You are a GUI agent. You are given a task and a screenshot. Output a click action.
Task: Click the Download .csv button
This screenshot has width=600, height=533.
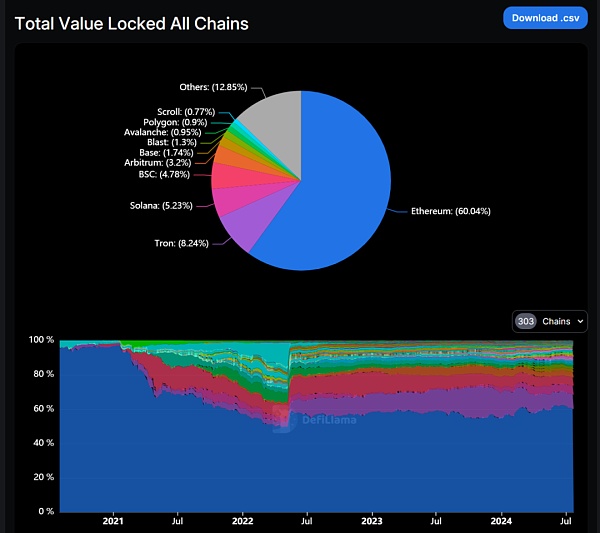click(545, 18)
